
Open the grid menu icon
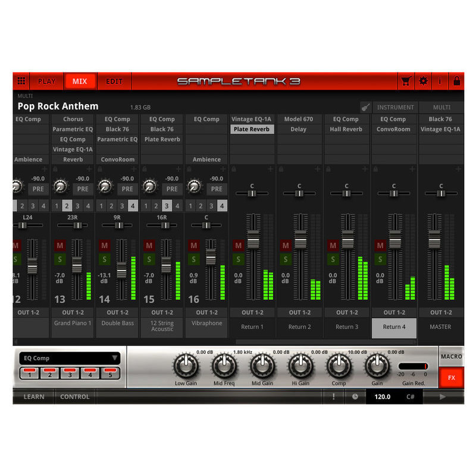tap(21, 81)
